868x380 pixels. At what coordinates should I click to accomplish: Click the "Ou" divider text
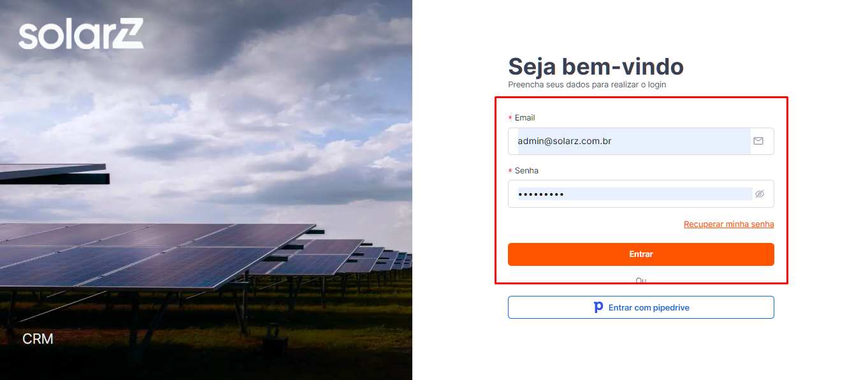(x=640, y=279)
